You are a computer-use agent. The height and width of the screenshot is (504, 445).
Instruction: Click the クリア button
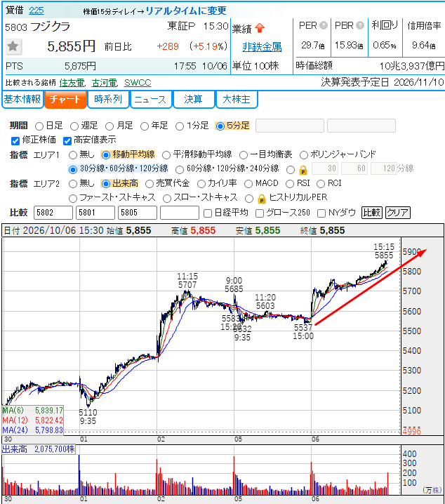click(398, 213)
